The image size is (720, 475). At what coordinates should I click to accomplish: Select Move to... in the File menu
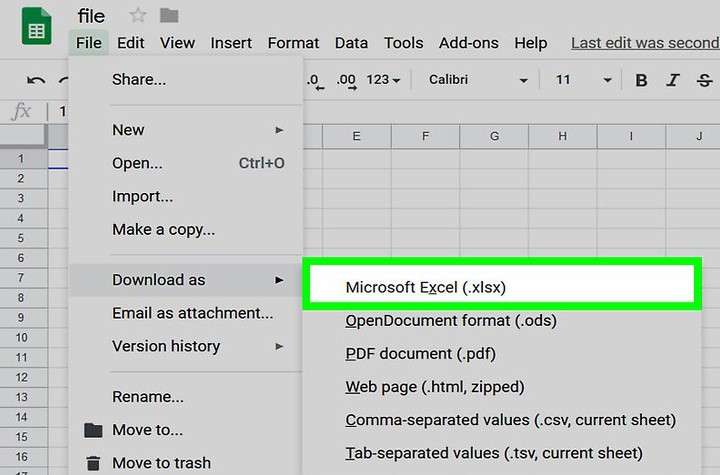pyautogui.click(x=186, y=430)
